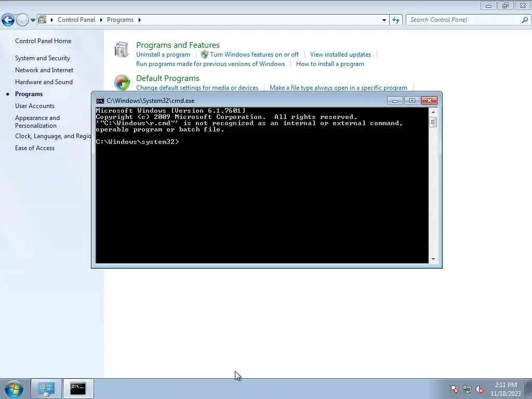This screenshot has width=532, height=399.
Task: Click the Show desktop strip
Action: tap(528, 389)
